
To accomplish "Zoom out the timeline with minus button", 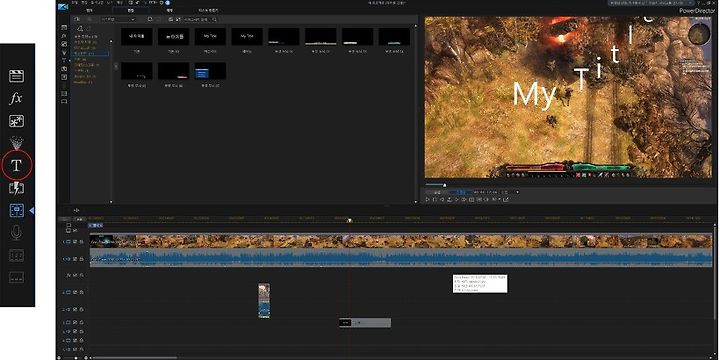I will (58, 358).
